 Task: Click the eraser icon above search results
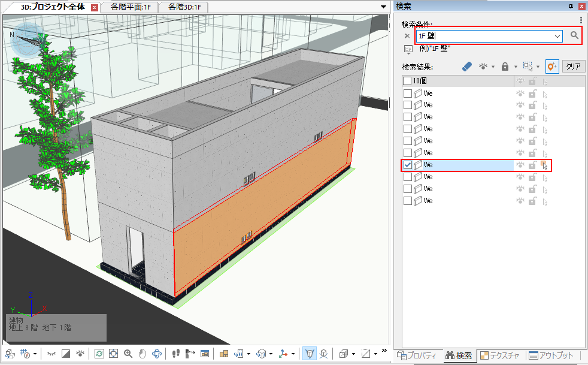click(468, 67)
